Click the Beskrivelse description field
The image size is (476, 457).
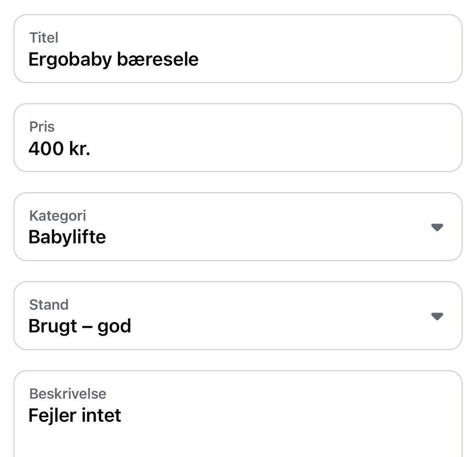[238, 407]
